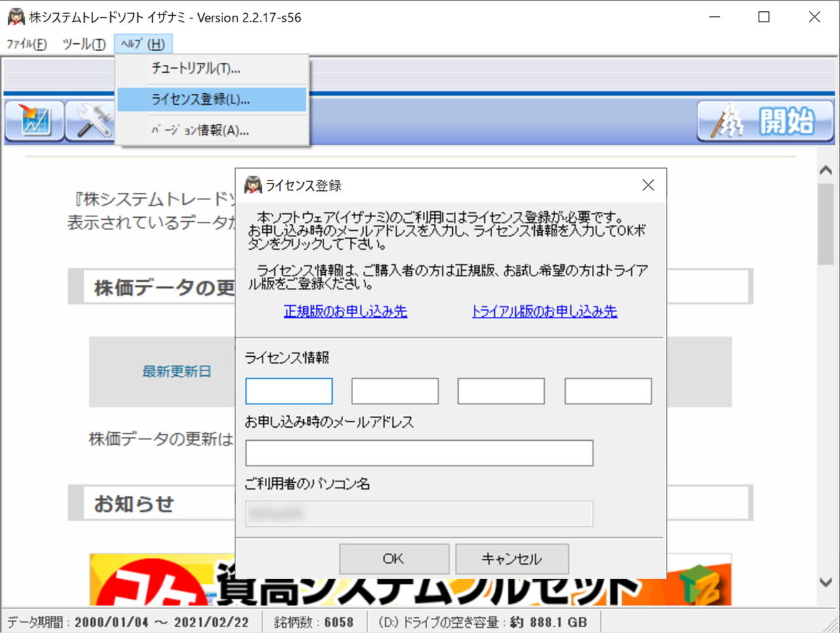Focus the third license key field
840x633 pixels.
501,391
